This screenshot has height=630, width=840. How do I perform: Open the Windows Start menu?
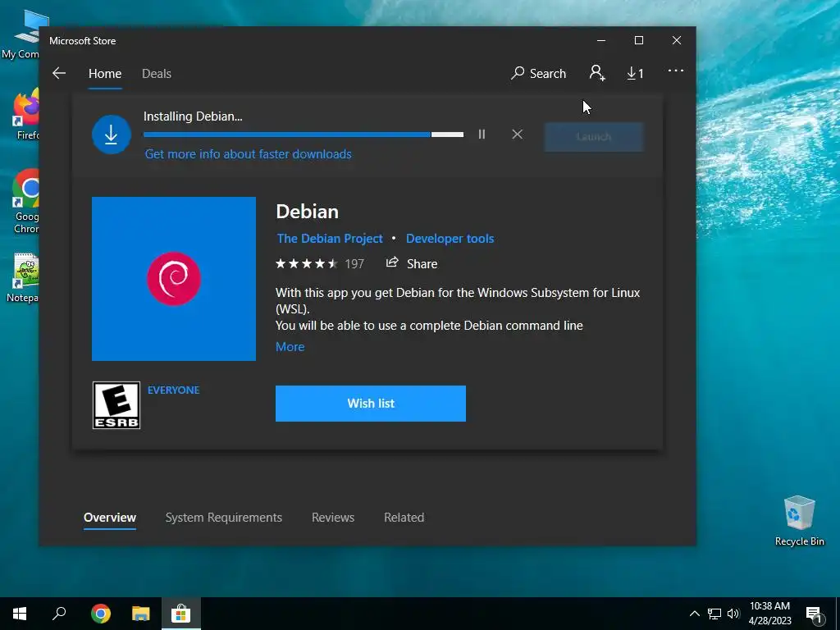click(x=20, y=614)
